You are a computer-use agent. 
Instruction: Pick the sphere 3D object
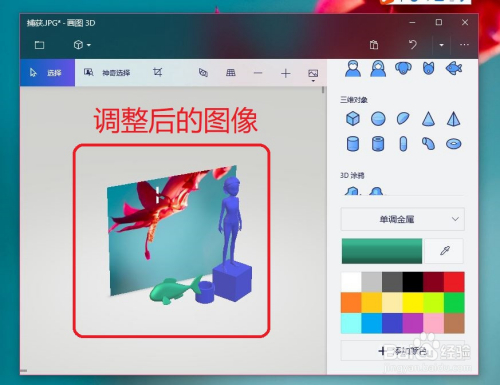click(378, 119)
